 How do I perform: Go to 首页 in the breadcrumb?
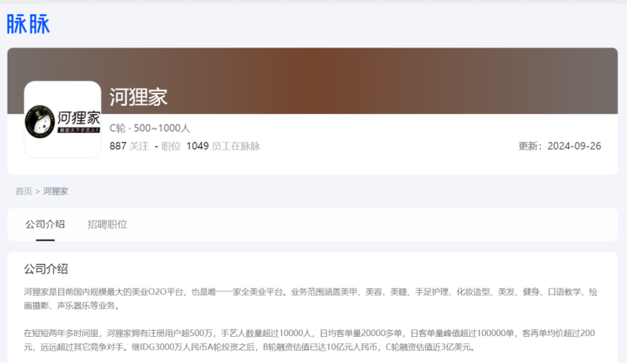pyautogui.click(x=23, y=191)
